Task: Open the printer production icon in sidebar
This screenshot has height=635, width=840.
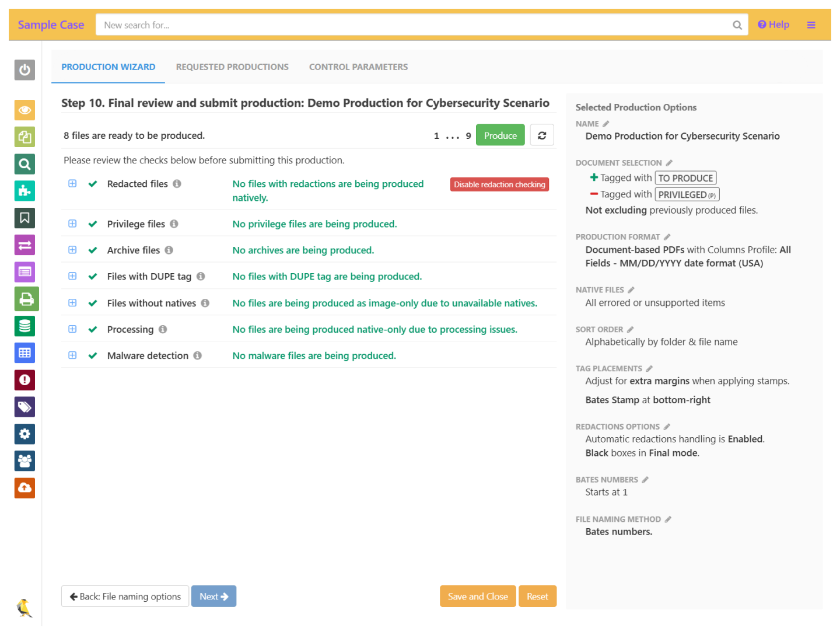Action: 26,299
